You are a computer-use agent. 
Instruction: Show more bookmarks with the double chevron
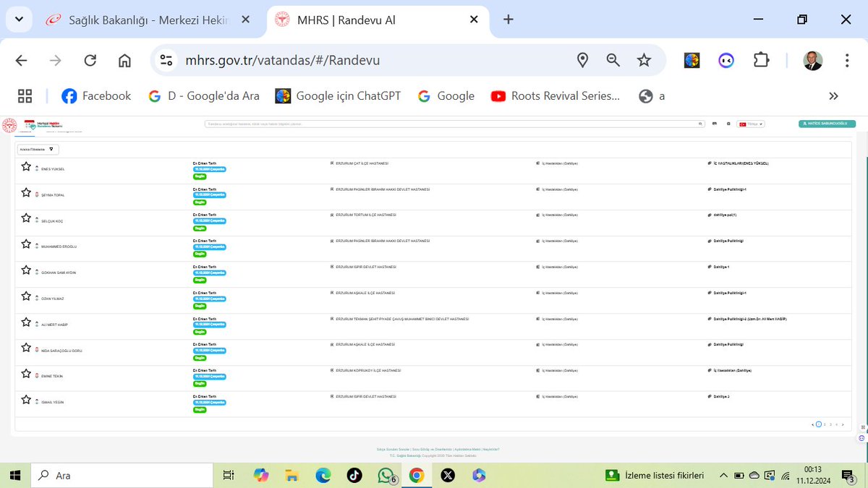point(833,95)
